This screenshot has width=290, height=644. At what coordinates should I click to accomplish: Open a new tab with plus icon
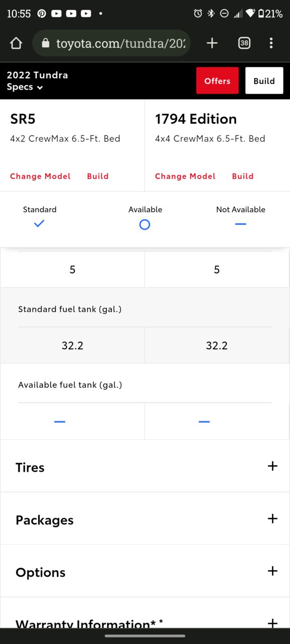pyautogui.click(x=212, y=43)
